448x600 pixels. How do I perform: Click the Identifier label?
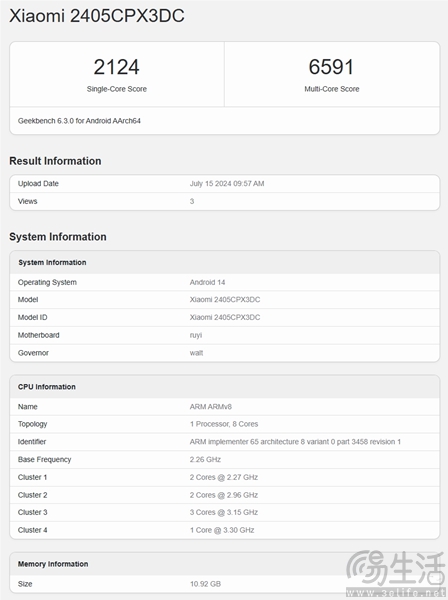coord(32,442)
